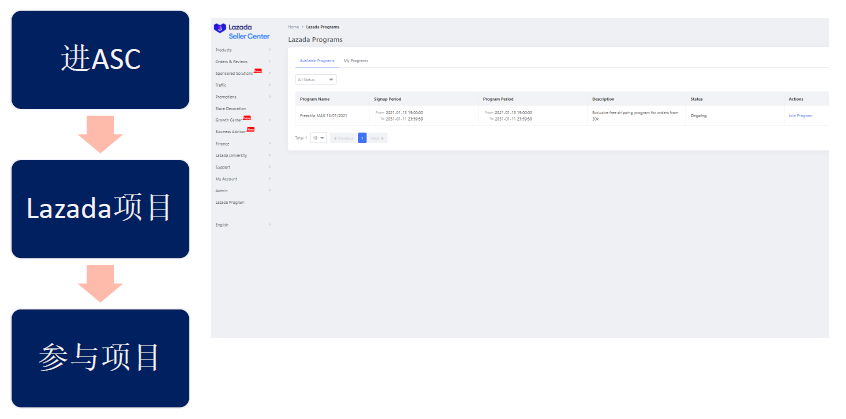Open Growth Center in sidebar
The width and height of the screenshot is (846, 419).
(229, 120)
